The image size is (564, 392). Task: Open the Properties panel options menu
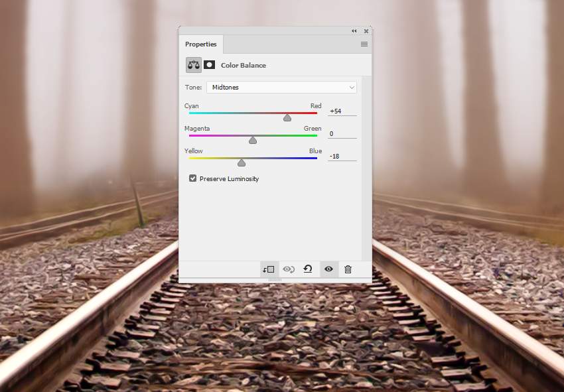[364, 44]
